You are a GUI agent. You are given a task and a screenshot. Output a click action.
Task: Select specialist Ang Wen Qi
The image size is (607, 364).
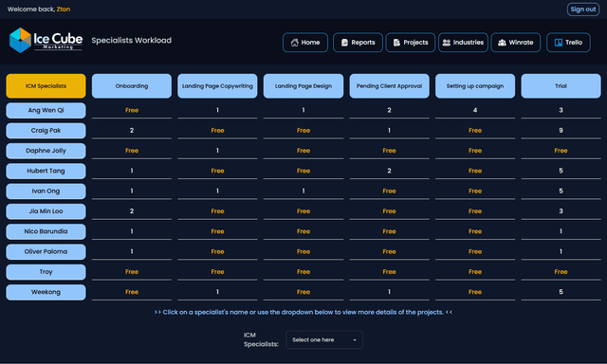46,110
